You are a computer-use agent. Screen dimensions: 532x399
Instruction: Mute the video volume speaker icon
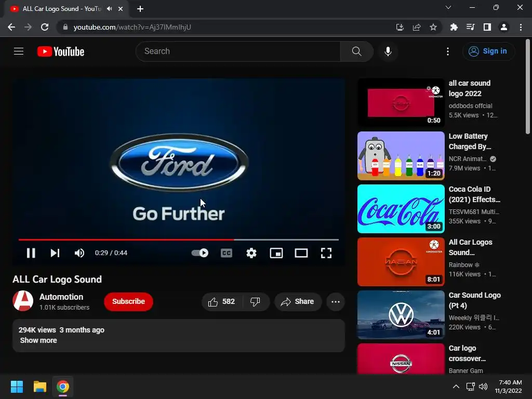79,253
